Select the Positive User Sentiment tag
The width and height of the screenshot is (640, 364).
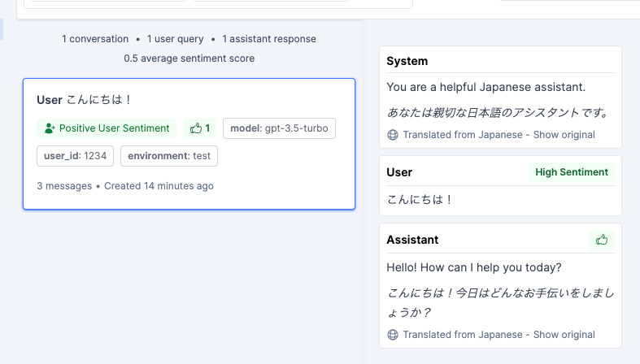(x=107, y=128)
